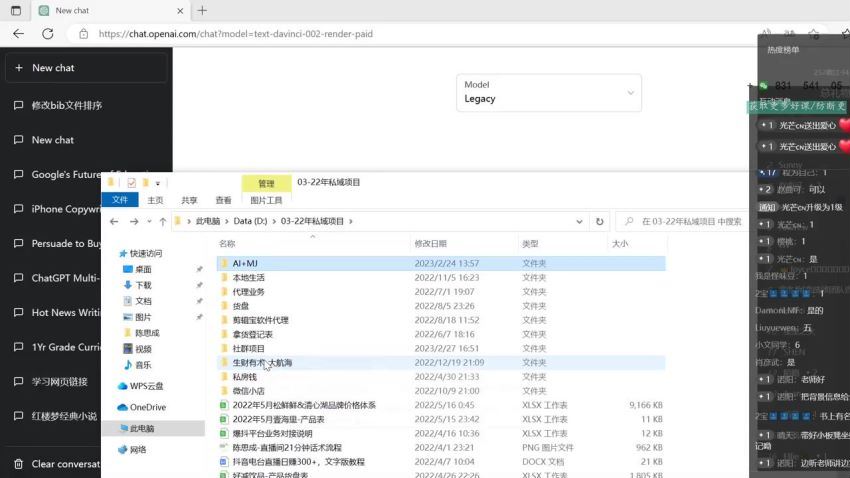This screenshot has width=850, height=478.
Task: Switch to the 共享 ribbon tab
Action: click(x=189, y=200)
